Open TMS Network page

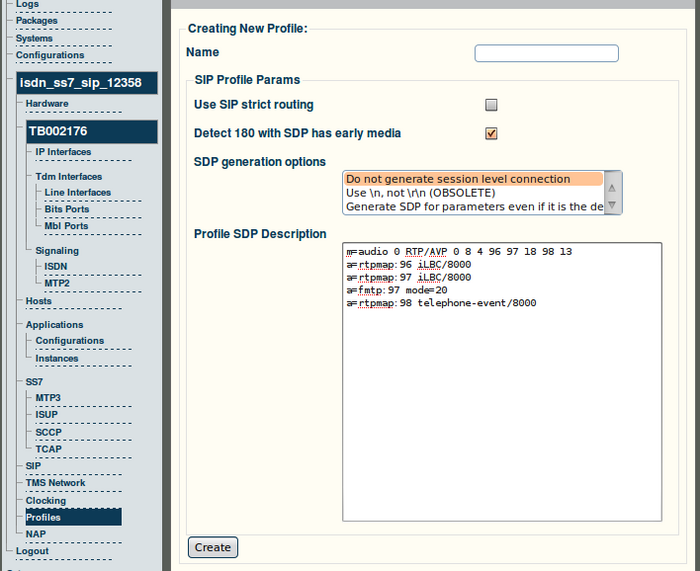tap(55, 483)
